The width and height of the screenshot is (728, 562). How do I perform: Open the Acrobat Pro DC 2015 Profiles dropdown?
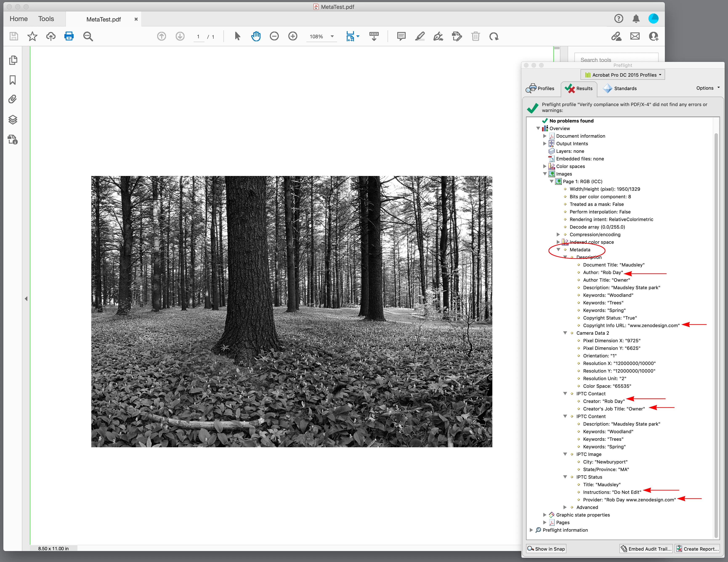[x=623, y=75]
